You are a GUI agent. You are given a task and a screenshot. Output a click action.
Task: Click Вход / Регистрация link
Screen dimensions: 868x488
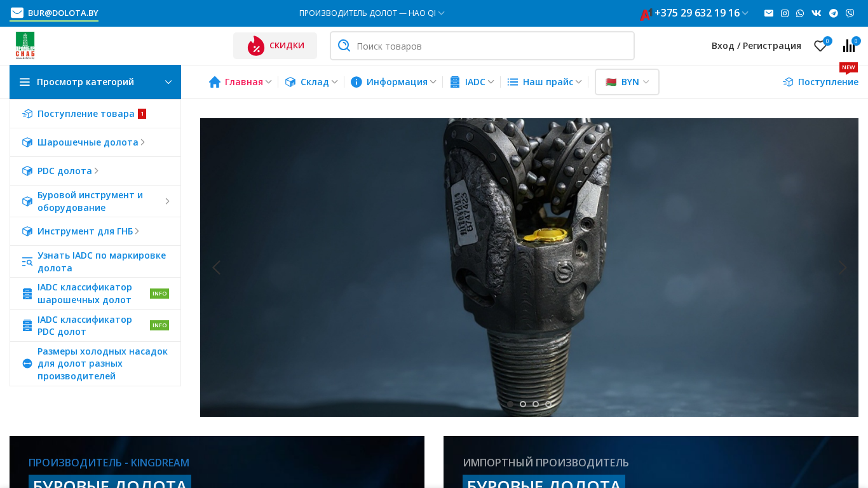[756, 46]
